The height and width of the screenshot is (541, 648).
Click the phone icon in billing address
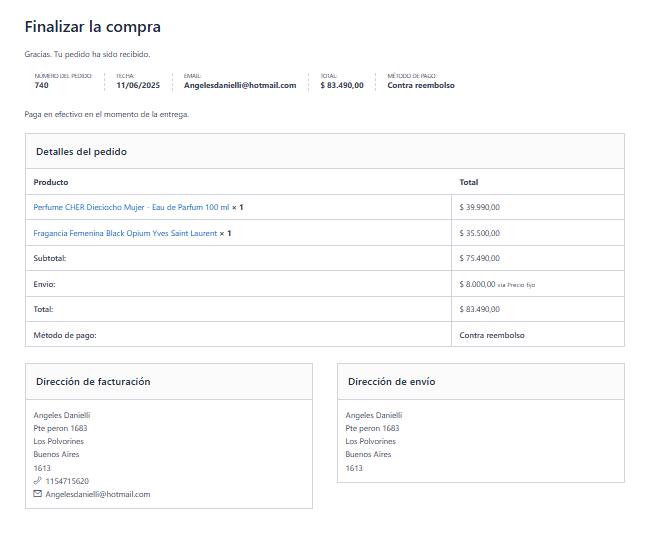click(38, 481)
